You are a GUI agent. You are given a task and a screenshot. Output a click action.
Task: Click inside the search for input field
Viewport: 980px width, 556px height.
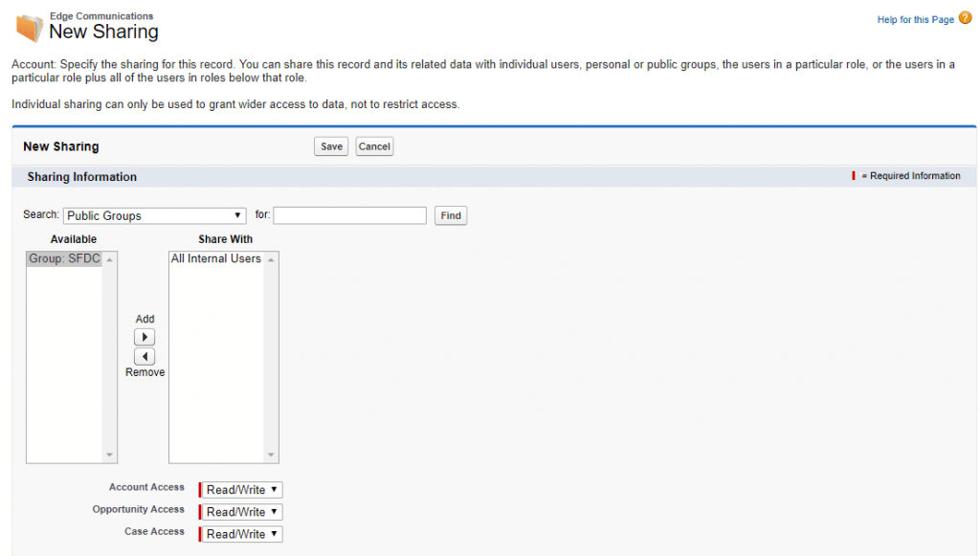(348, 215)
